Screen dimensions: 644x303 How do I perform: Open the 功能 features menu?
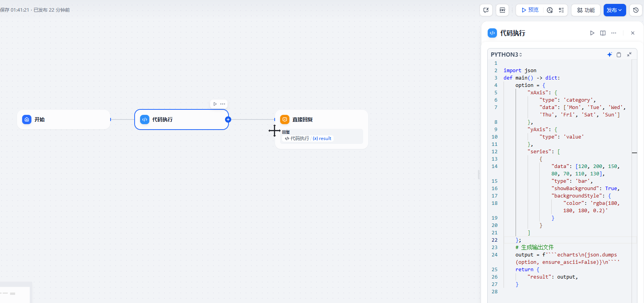[x=586, y=10]
